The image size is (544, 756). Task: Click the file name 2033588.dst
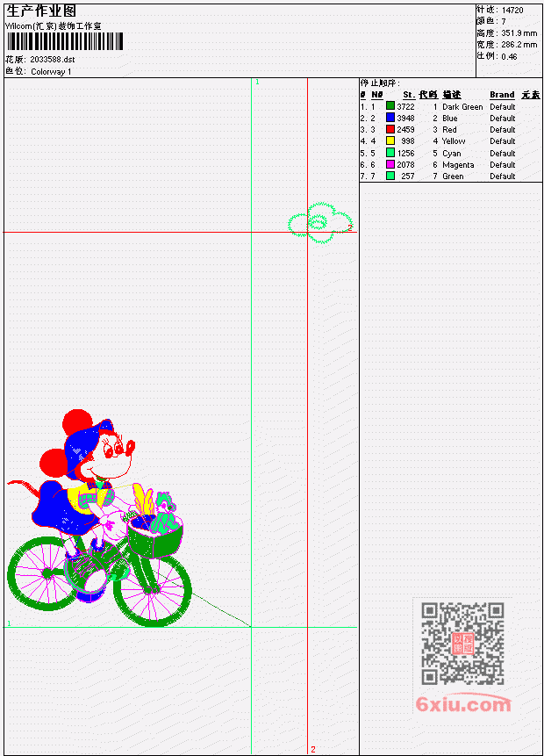click(x=53, y=60)
